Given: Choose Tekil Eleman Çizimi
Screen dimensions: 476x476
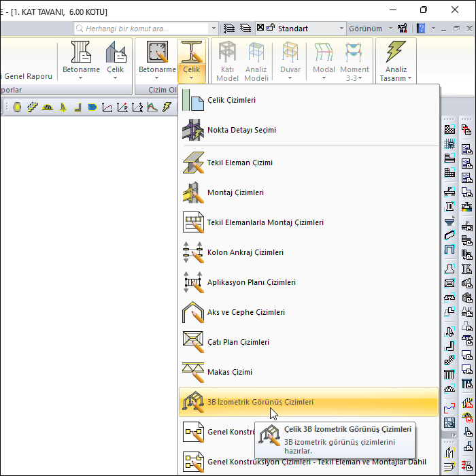Looking at the screenshot, I should 309,163.
